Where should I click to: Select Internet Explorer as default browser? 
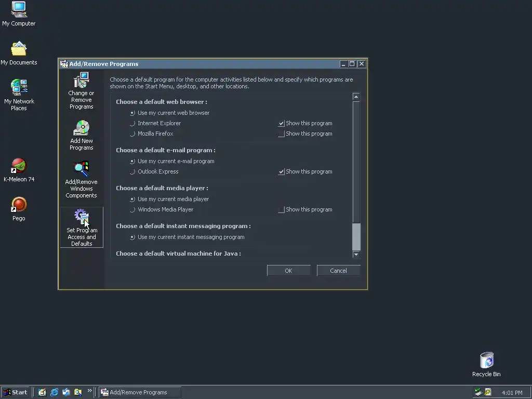[x=155, y=124]
